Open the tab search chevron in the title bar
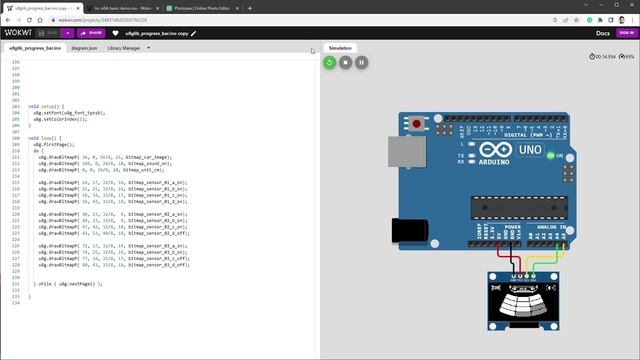The width and height of the screenshot is (640, 360). pyautogui.click(x=586, y=5)
